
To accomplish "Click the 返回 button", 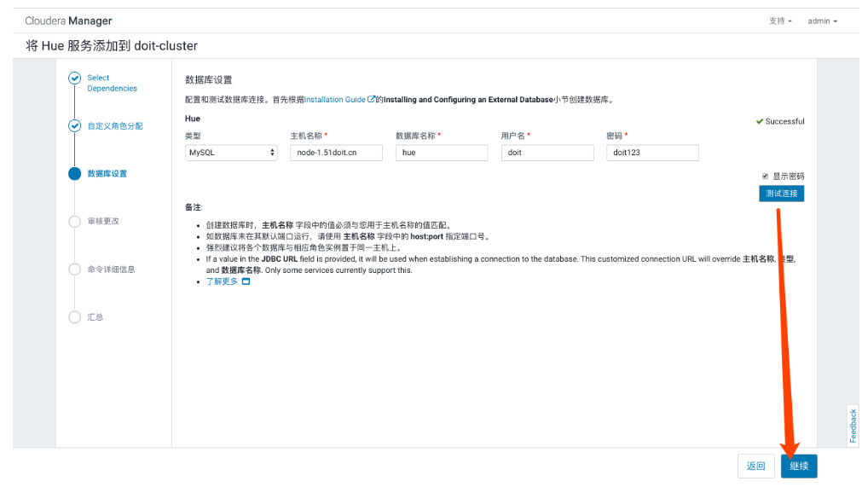I will click(x=755, y=466).
